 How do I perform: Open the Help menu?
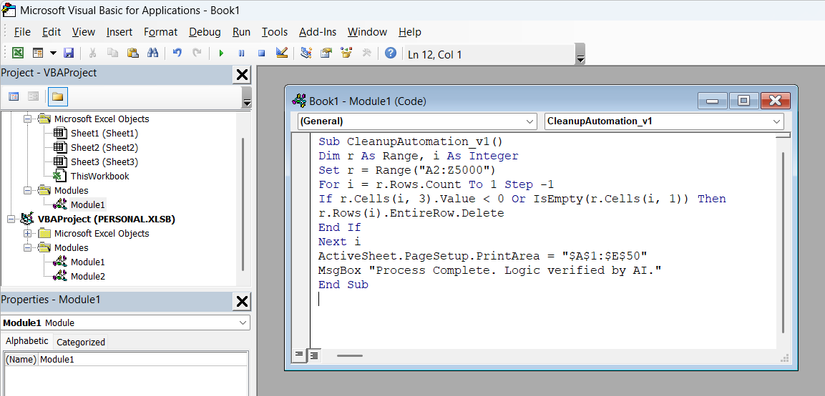click(410, 32)
